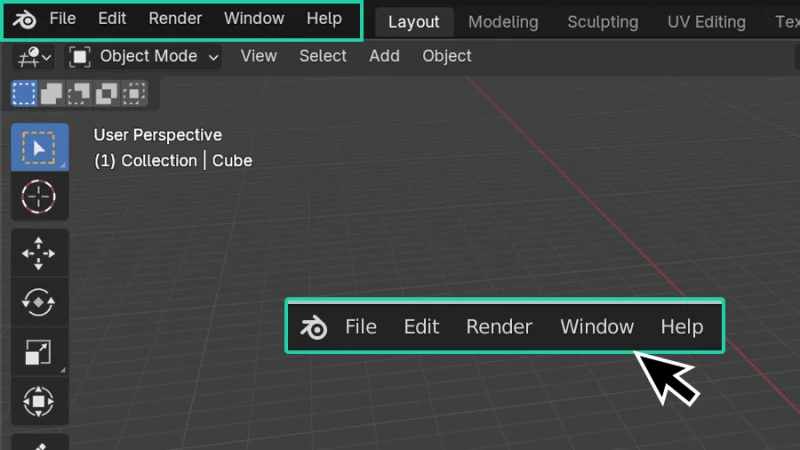Open the Edit menu in the top menu bar
Viewport: 800px width, 450px height.
(112, 18)
